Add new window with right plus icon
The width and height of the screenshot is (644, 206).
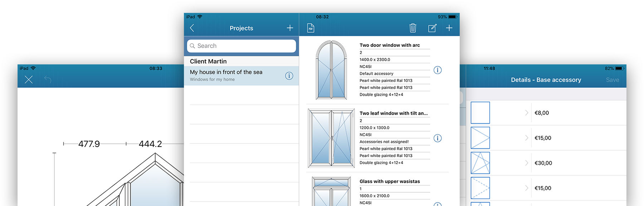(x=449, y=28)
